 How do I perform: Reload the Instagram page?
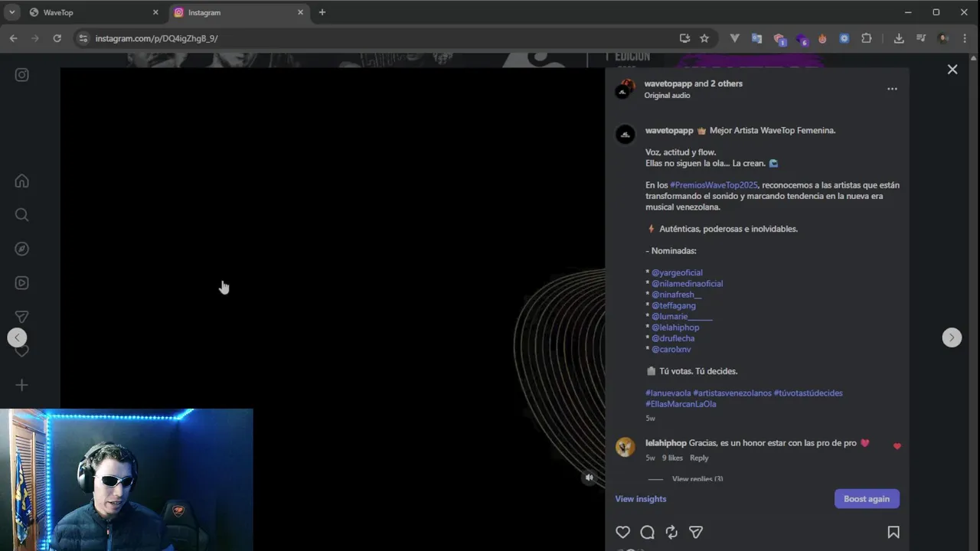57,38
